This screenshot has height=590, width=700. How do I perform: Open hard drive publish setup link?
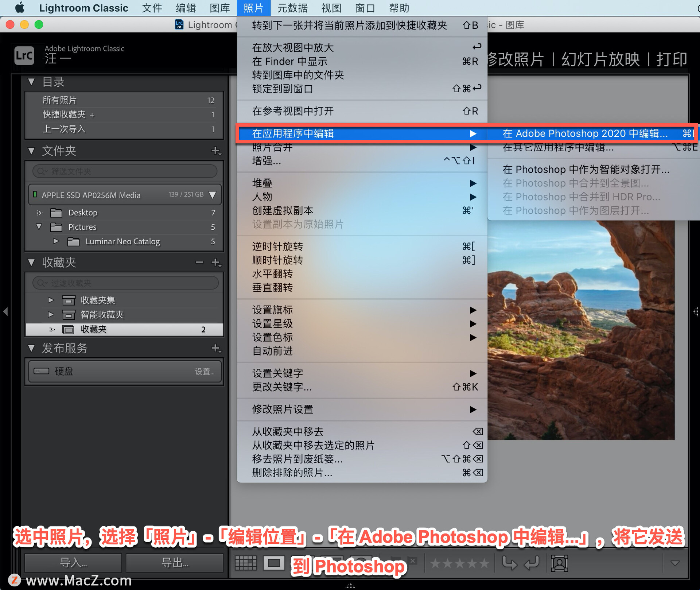(205, 372)
